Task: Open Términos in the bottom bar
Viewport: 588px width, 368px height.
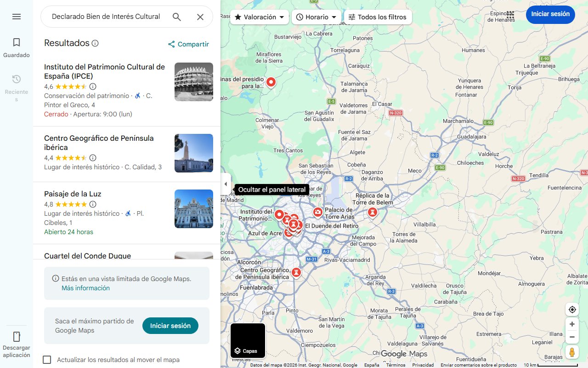Action: [x=396, y=364]
